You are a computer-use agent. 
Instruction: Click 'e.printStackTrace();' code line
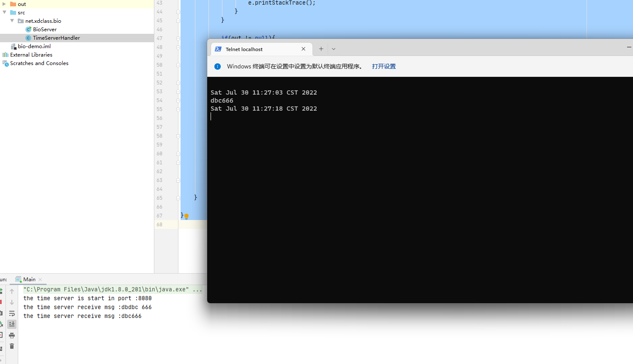click(282, 3)
